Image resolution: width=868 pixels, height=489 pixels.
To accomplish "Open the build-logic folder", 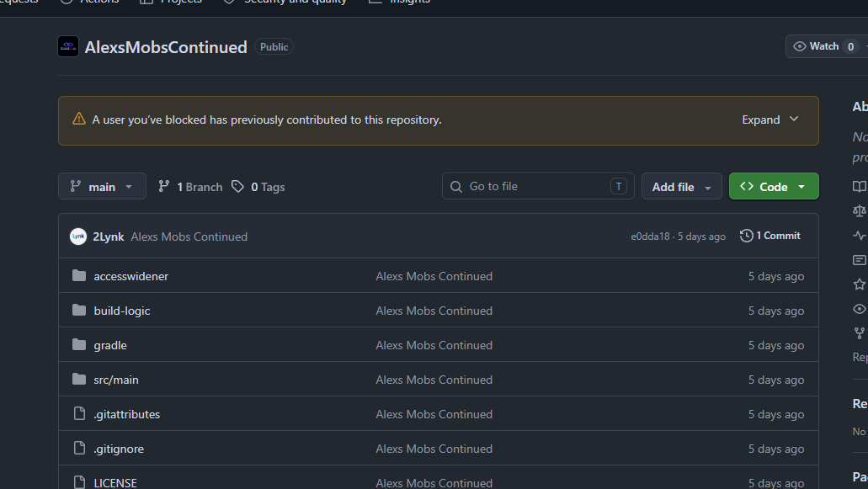I will point(122,311).
